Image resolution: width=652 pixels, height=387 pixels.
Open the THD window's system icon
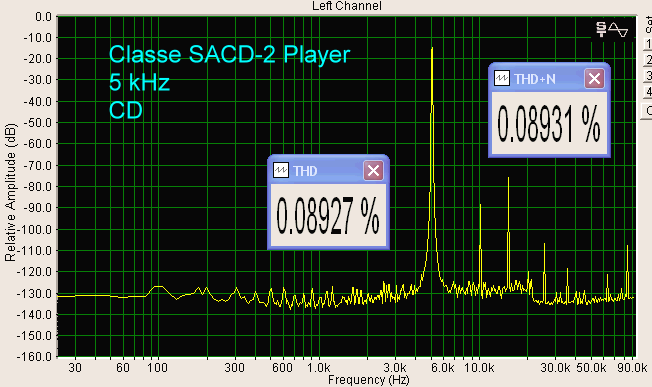coord(281,170)
